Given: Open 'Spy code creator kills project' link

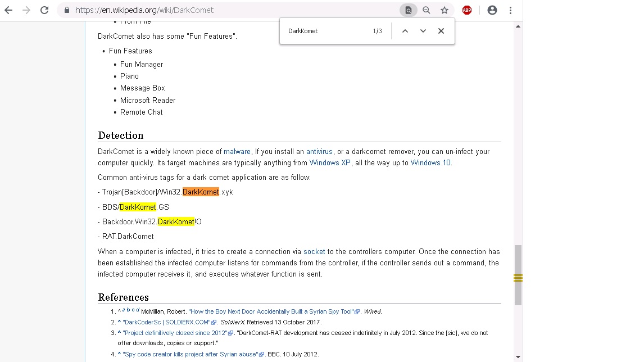Looking at the screenshot, I should tap(191, 354).
